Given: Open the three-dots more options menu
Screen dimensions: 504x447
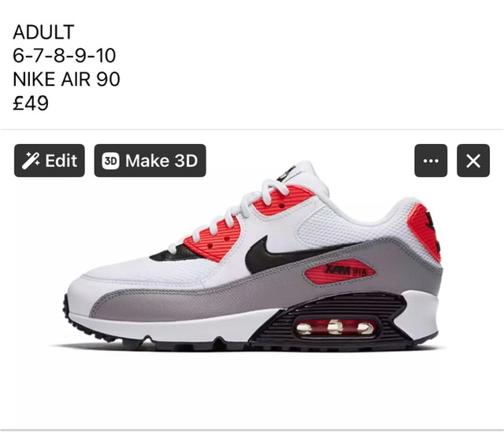Looking at the screenshot, I should [x=431, y=161].
